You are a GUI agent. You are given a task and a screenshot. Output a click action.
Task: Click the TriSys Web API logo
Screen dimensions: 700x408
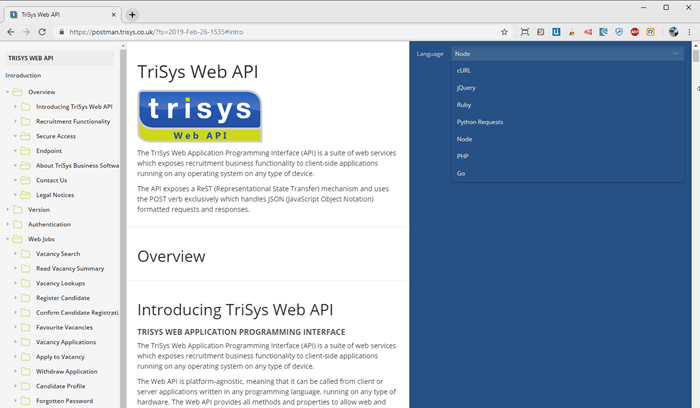(x=199, y=116)
